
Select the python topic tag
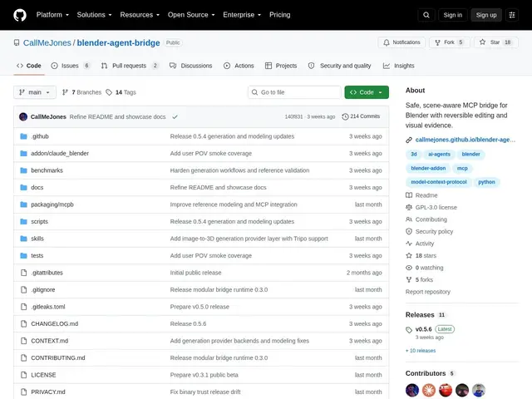click(486, 182)
